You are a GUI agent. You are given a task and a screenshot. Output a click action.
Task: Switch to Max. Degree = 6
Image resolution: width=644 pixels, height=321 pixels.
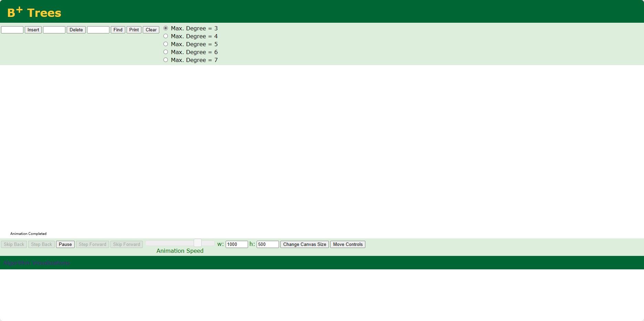click(x=166, y=52)
